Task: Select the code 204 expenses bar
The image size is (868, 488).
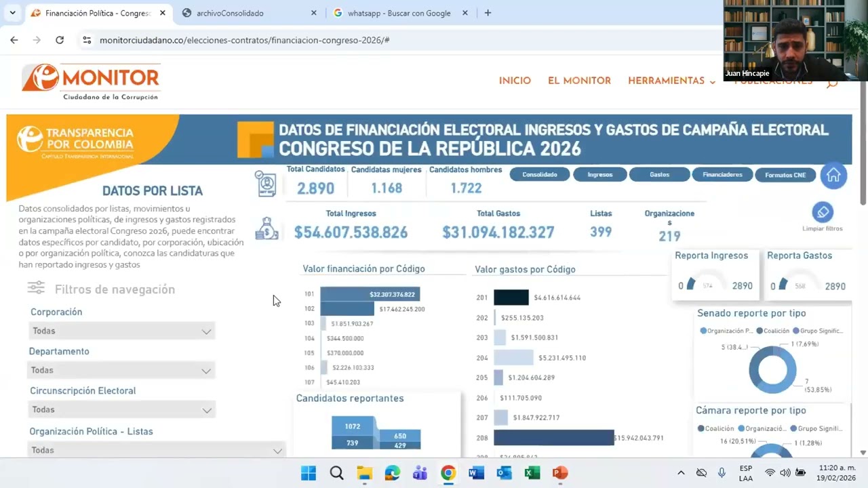Action: pos(513,357)
